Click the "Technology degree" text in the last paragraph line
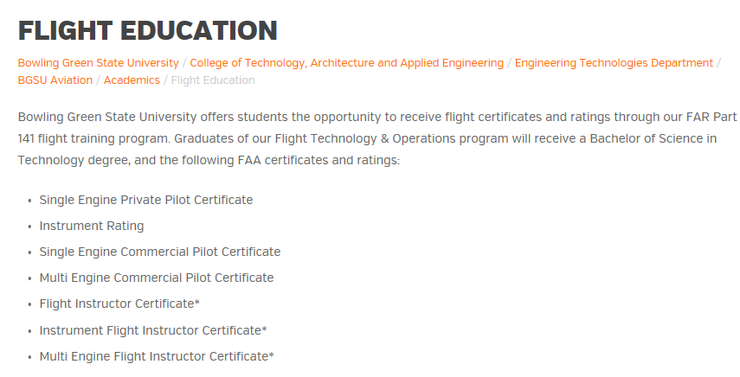740x377 pixels. [73, 160]
